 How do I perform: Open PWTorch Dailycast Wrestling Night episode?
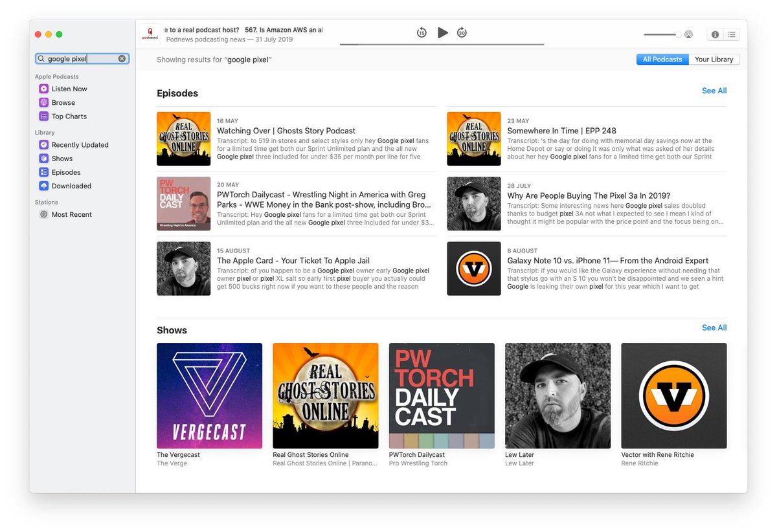pyautogui.click(x=324, y=199)
